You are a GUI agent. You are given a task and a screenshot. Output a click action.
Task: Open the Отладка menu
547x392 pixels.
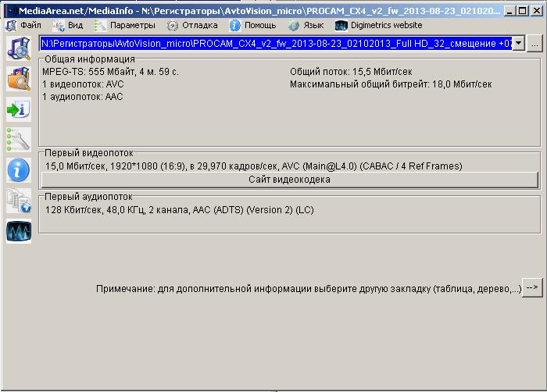click(193, 25)
